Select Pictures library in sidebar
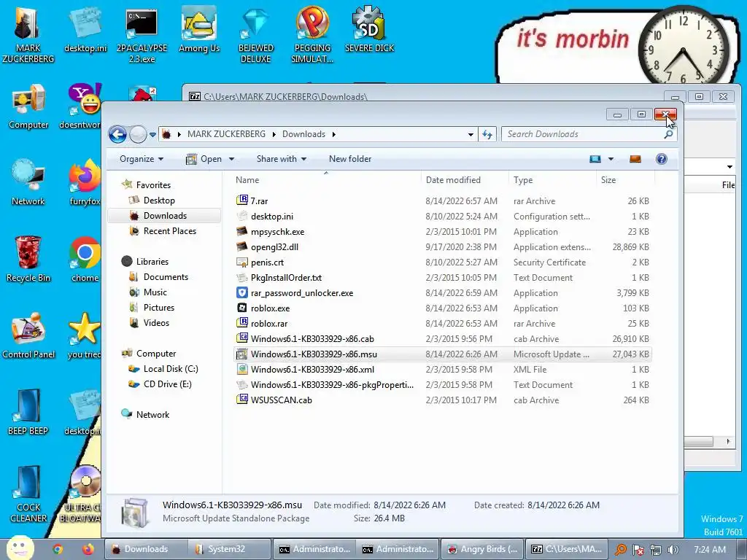747x560 pixels. tap(159, 308)
